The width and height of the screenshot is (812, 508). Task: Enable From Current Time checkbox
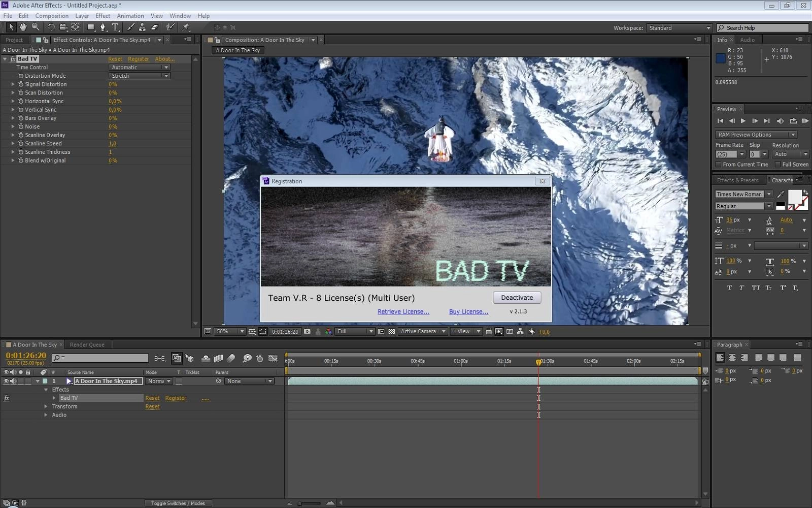tap(718, 165)
